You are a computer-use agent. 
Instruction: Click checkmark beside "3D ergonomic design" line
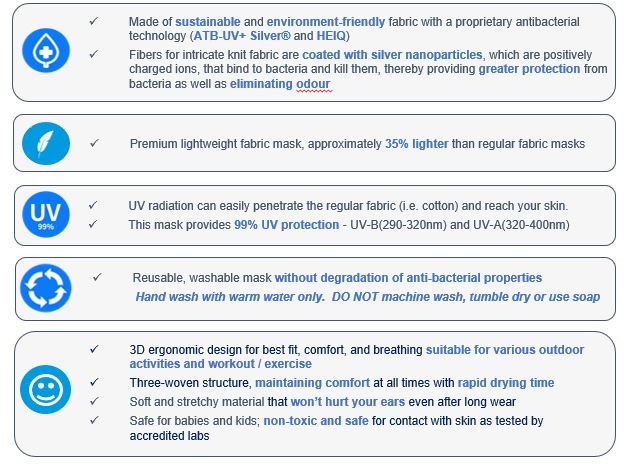[93, 349]
